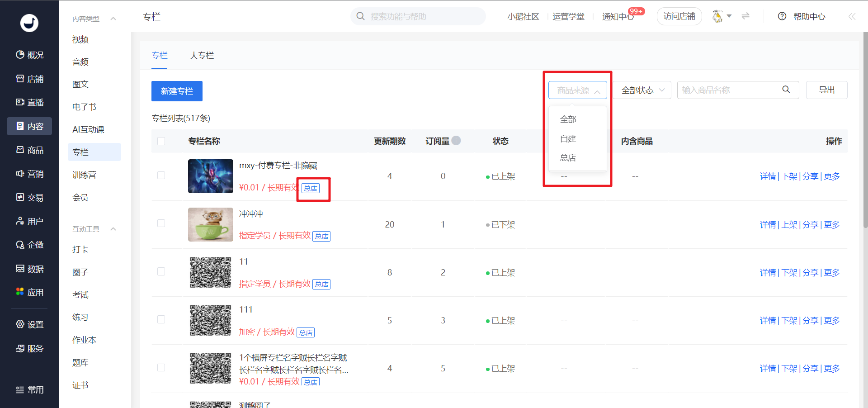Screen dimensions: 868x408
Task: Open 详情 link for 冲冲冲 row
Action: (x=768, y=224)
